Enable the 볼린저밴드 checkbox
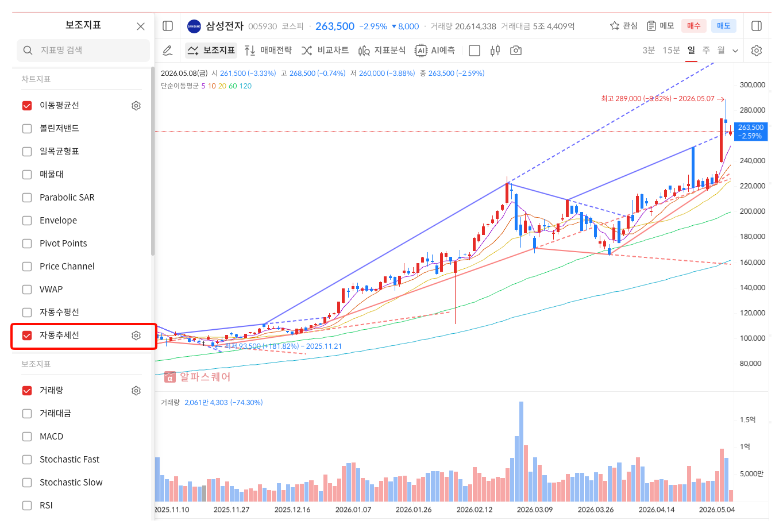This screenshot has height=532, width=783. 27,129
